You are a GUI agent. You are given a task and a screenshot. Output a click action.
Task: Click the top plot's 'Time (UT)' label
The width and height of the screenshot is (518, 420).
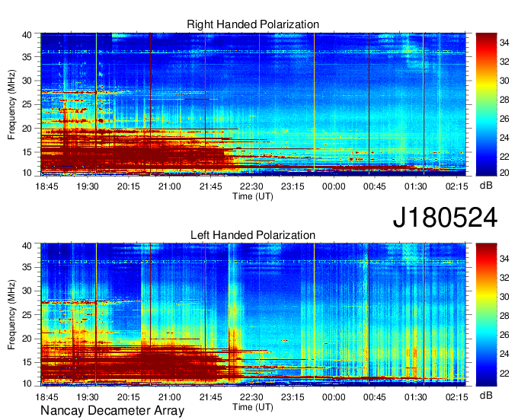coord(253,196)
